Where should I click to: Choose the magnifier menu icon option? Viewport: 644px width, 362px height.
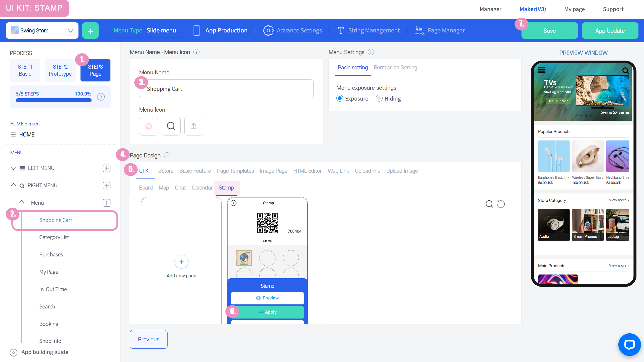pyautogui.click(x=171, y=126)
